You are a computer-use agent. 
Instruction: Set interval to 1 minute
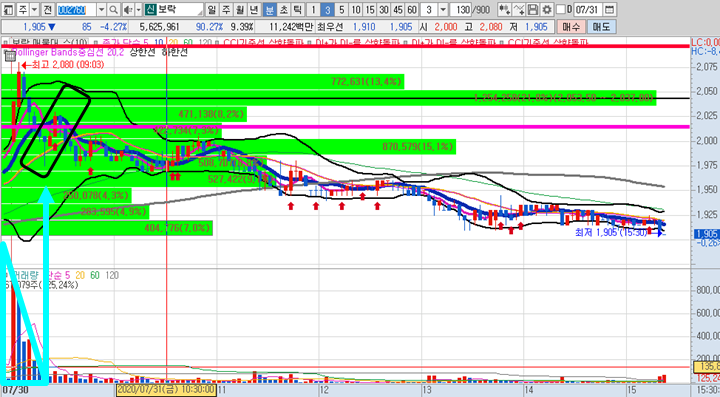[x=313, y=9]
